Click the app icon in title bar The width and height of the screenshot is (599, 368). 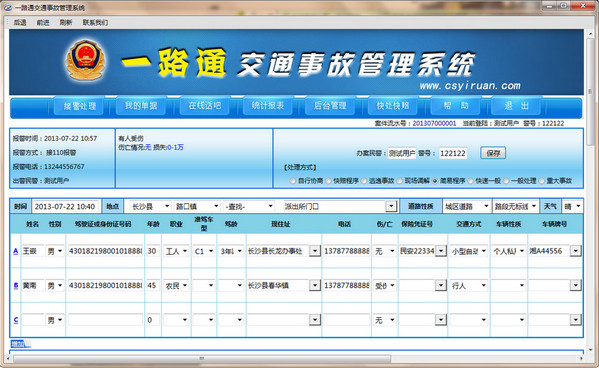7,7
